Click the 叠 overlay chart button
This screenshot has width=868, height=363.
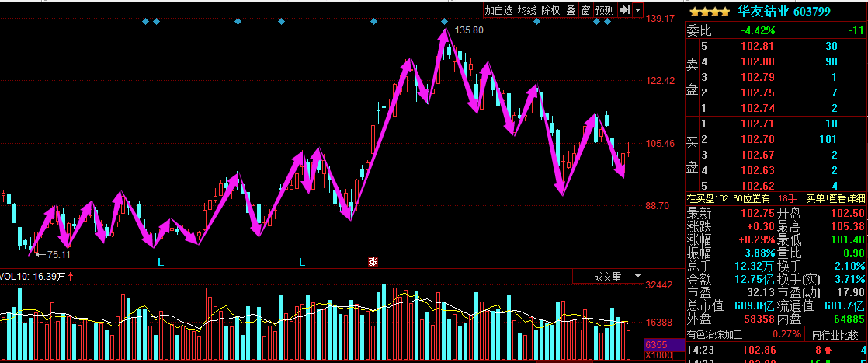click(571, 10)
